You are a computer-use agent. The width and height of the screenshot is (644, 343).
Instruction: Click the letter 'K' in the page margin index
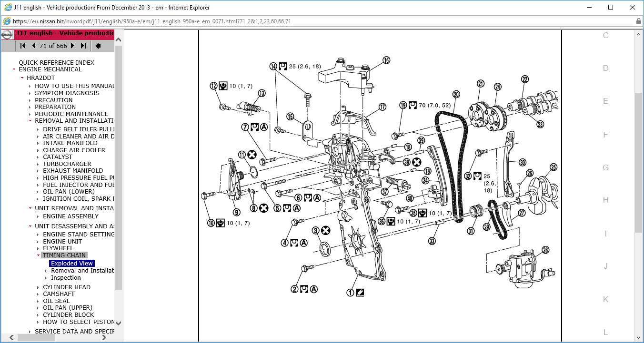point(606,299)
